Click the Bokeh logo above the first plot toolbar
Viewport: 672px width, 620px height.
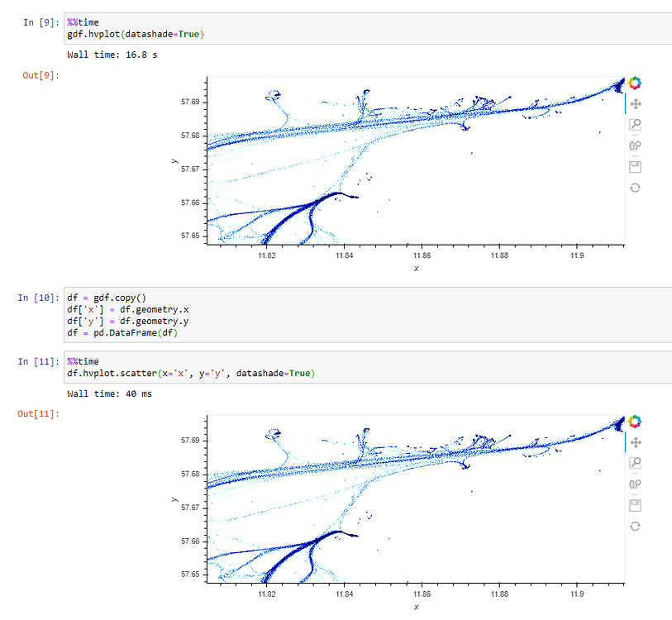(635, 83)
